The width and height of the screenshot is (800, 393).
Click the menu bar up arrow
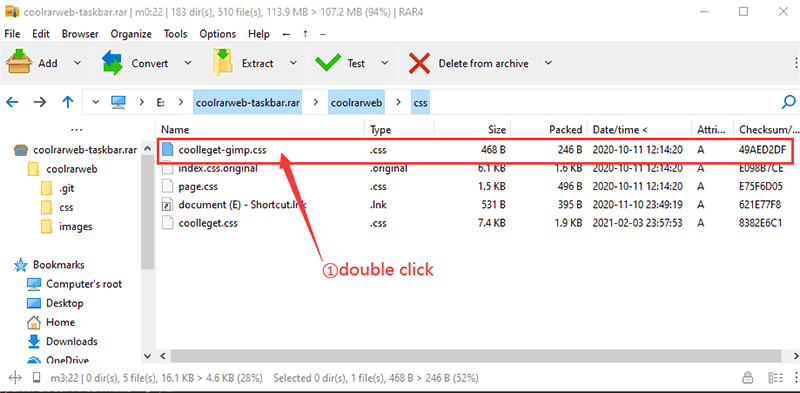point(305,34)
